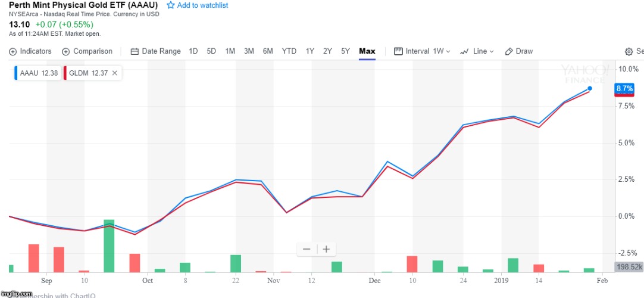Click the Add to watchlist star icon
Screen dimensions: 644x298
tap(171, 5)
